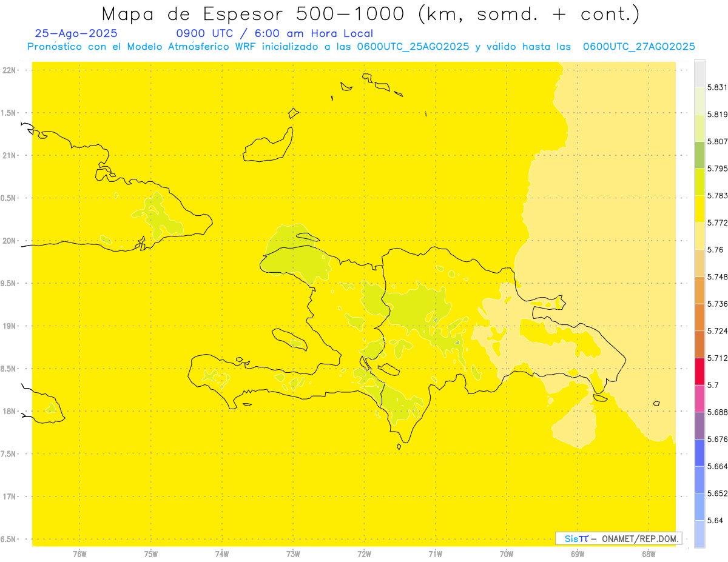Click the colorbar value 5.748
Screen dimensions: 728x562
pos(718,276)
